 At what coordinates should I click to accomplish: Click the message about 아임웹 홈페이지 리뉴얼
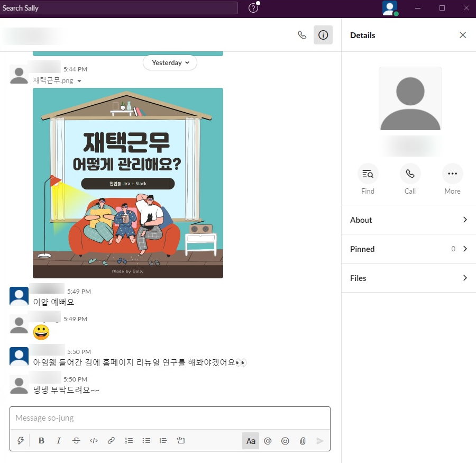point(140,362)
